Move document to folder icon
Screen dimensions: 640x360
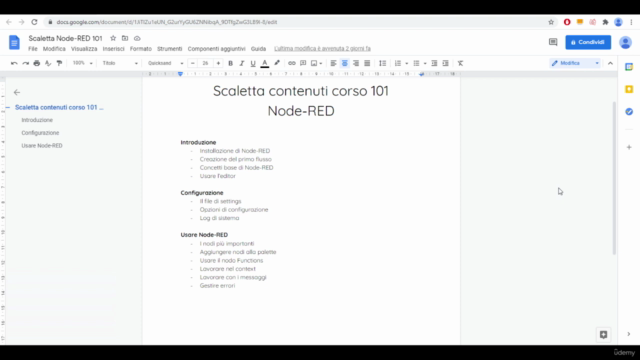pyautogui.click(x=125, y=38)
